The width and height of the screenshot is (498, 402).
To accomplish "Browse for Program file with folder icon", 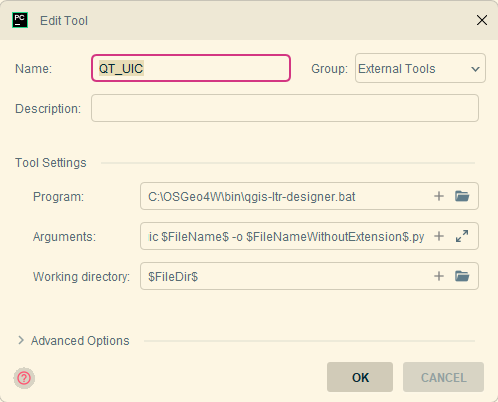I will tap(462, 196).
